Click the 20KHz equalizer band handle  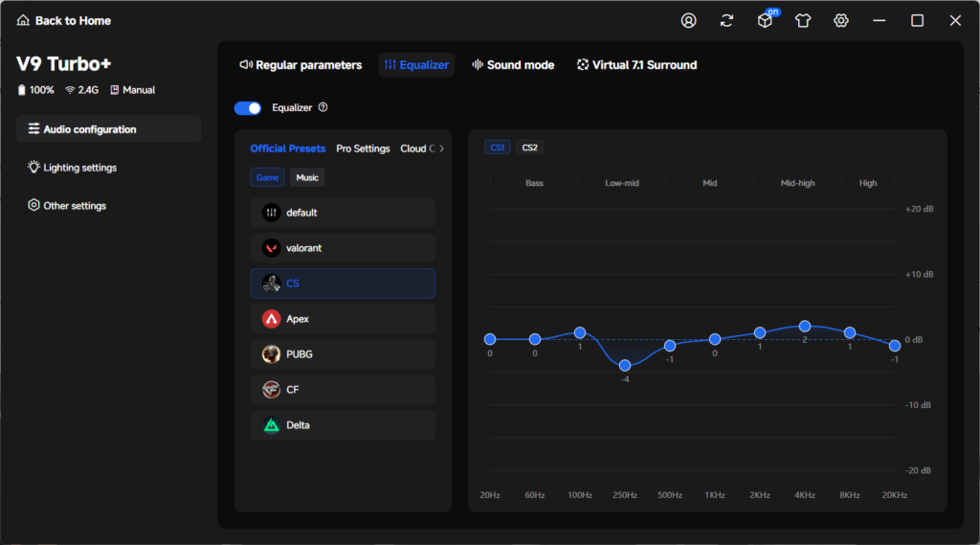tap(895, 346)
